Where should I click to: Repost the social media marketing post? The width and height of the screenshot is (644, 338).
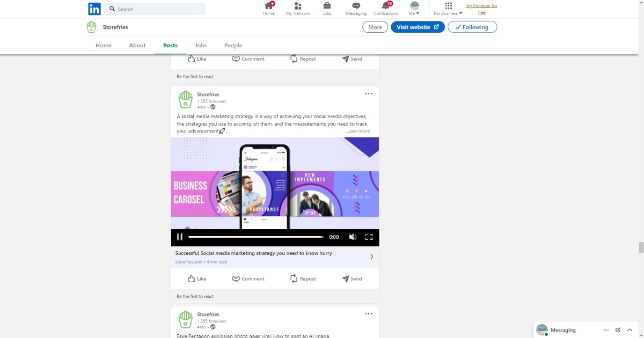point(303,278)
